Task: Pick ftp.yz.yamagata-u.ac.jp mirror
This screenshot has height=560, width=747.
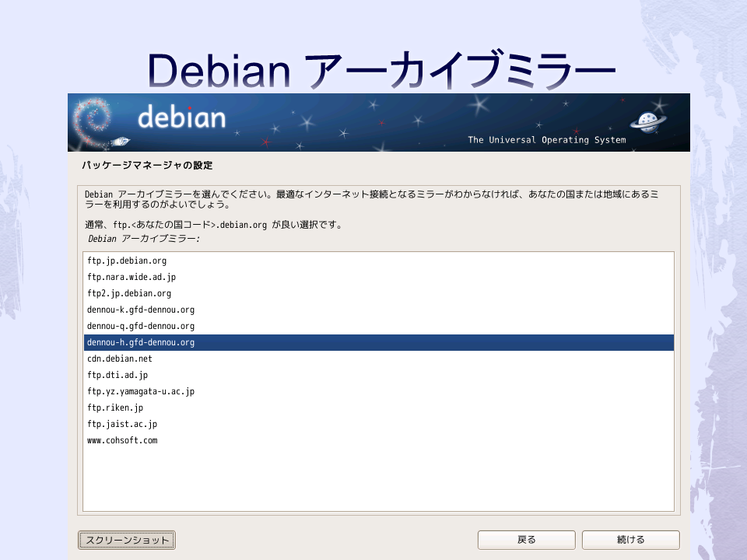Action: pyautogui.click(x=379, y=391)
